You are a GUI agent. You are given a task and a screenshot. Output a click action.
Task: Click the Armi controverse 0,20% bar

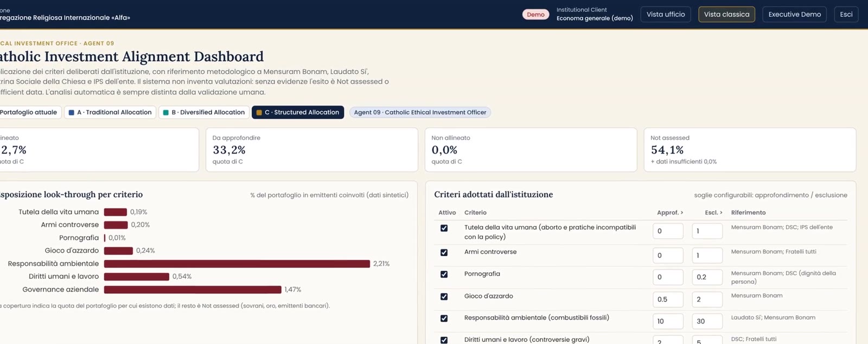(x=116, y=225)
